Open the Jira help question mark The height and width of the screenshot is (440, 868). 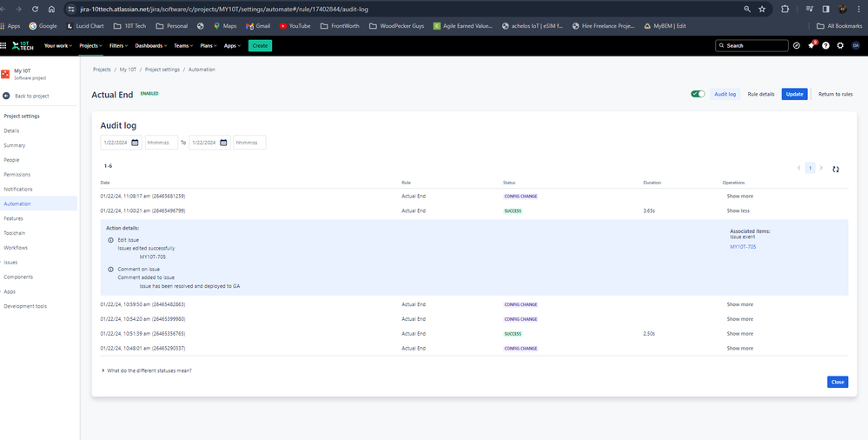(x=825, y=45)
